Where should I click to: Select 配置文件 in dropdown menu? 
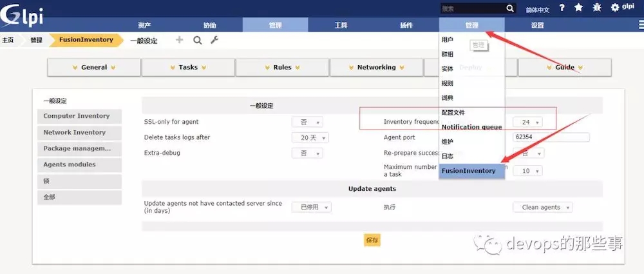coord(471,112)
